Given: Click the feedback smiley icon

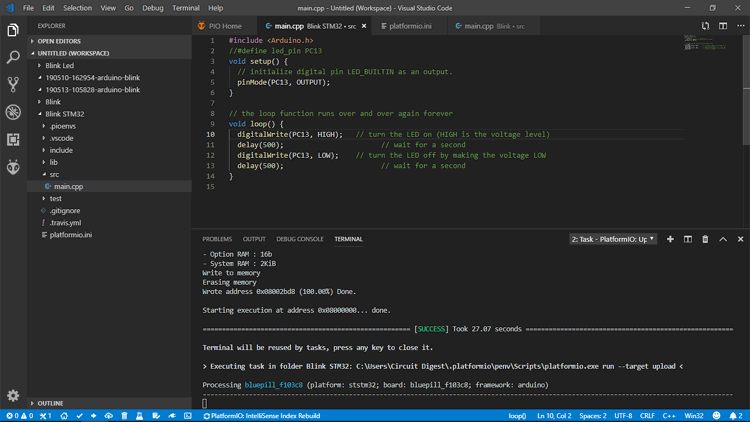Looking at the screenshot, I should point(716,416).
